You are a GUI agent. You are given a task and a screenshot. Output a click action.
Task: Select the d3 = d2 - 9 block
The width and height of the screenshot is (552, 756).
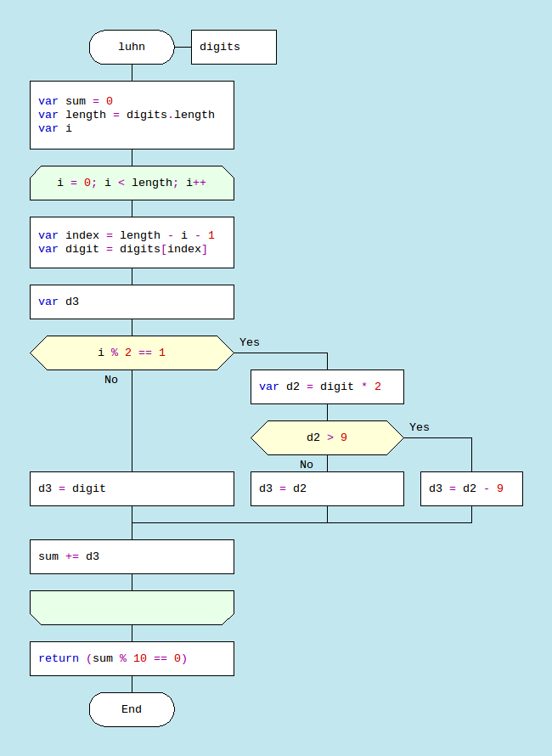tap(471, 488)
